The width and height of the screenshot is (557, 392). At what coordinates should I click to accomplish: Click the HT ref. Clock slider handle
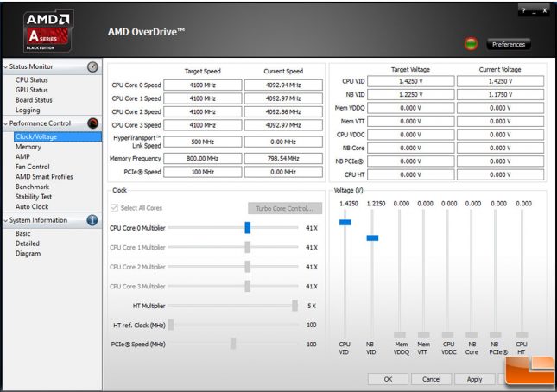coord(171,325)
